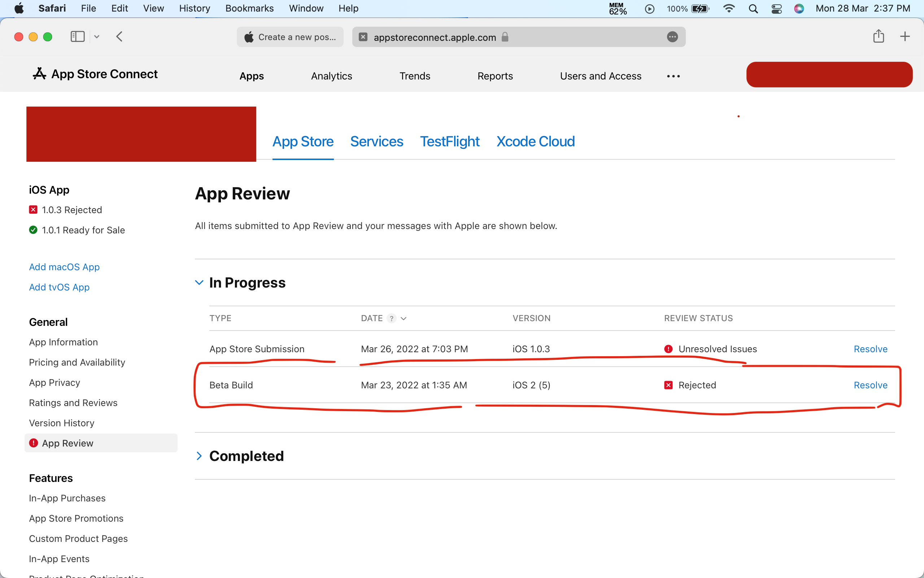
Task: Click 'iOS 1.0.3' version cell
Action: point(531,349)
